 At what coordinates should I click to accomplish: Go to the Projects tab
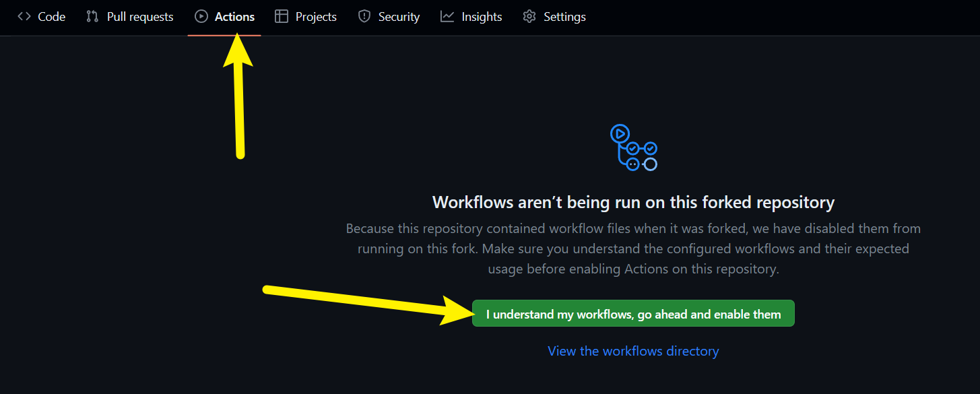click(x=316, y=17)
